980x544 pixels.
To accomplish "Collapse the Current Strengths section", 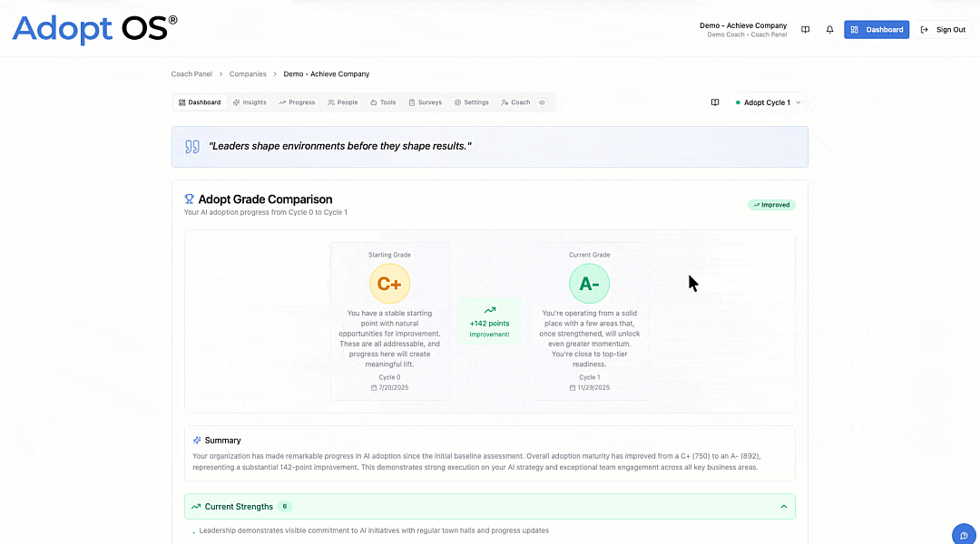I will coord(784,507).
